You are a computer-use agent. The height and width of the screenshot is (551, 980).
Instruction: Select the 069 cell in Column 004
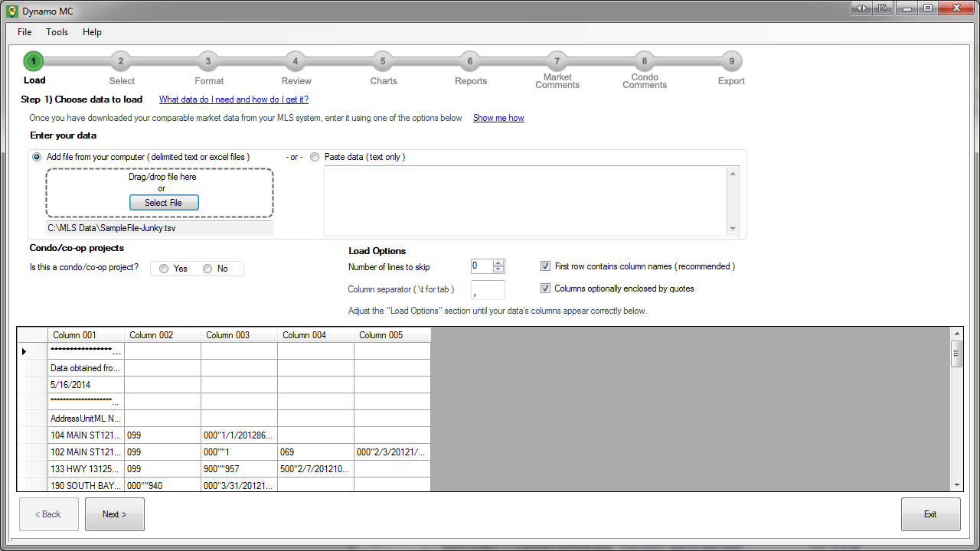point(315,452)
